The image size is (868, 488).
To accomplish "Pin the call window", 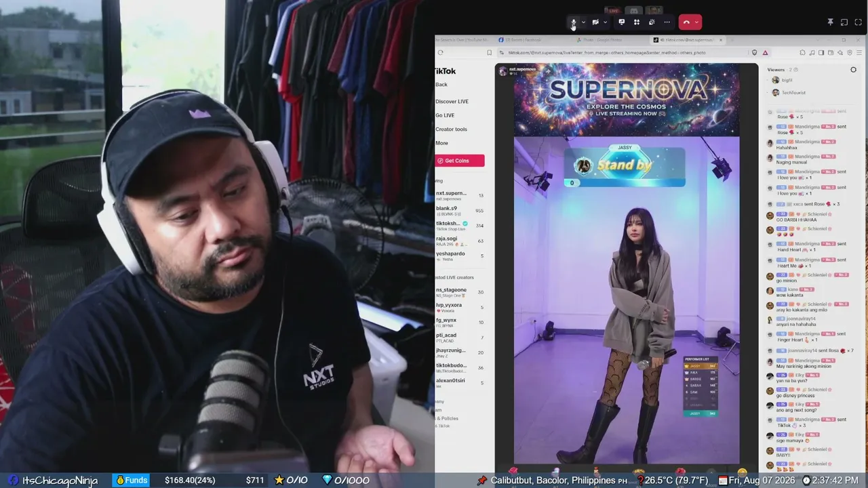I will [830, 22].
